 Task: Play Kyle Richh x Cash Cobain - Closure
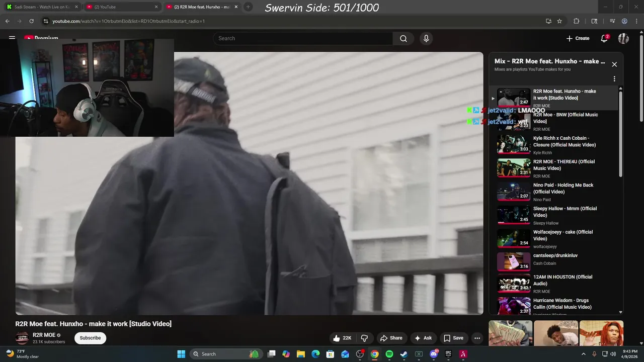(x=554, y=145)
